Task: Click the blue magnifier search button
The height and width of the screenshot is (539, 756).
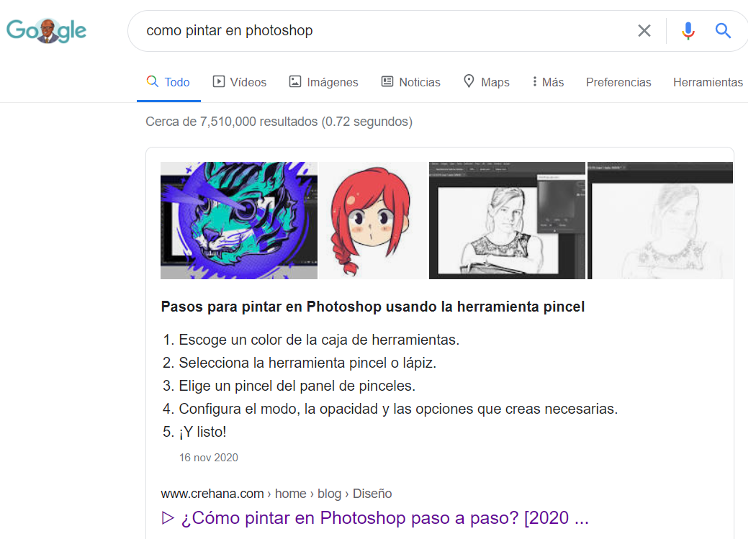Action: pyautogui.click(x=723, y=30)
